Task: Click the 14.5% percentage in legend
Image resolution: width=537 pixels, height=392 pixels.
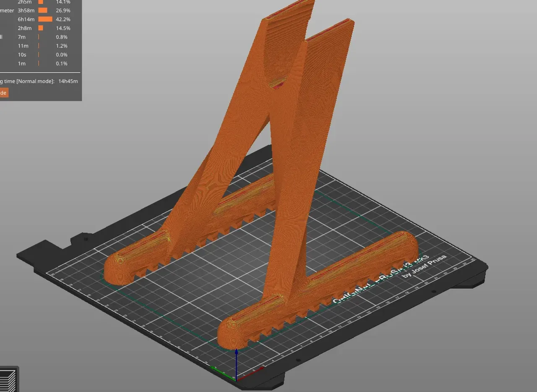Action: tap(63, 28)
